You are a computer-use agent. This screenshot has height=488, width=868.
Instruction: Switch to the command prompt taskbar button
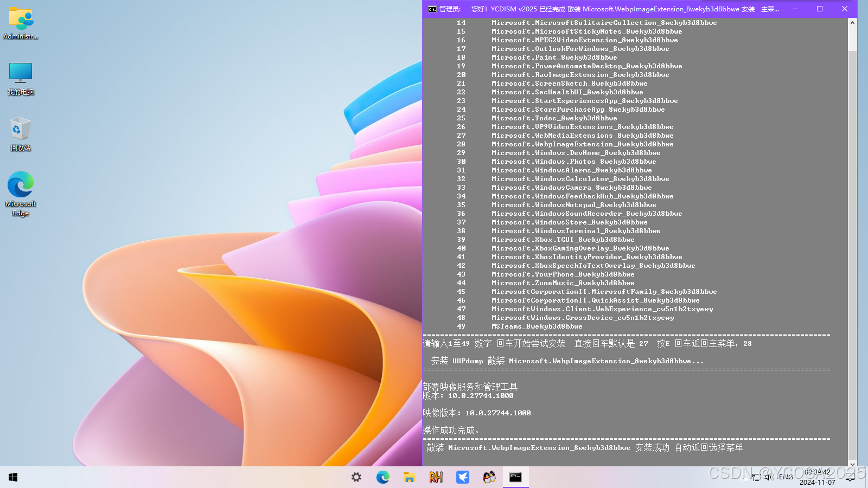tap(515, 477)
